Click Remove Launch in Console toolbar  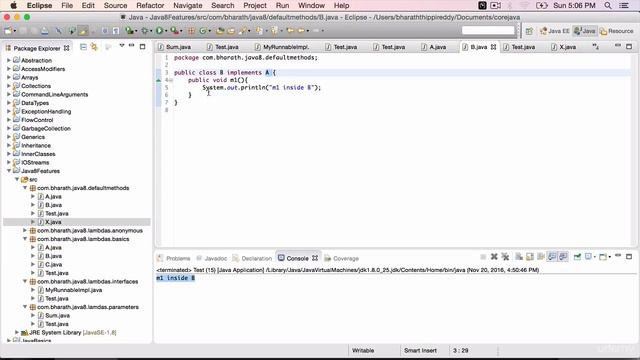[x=494, y=257]
